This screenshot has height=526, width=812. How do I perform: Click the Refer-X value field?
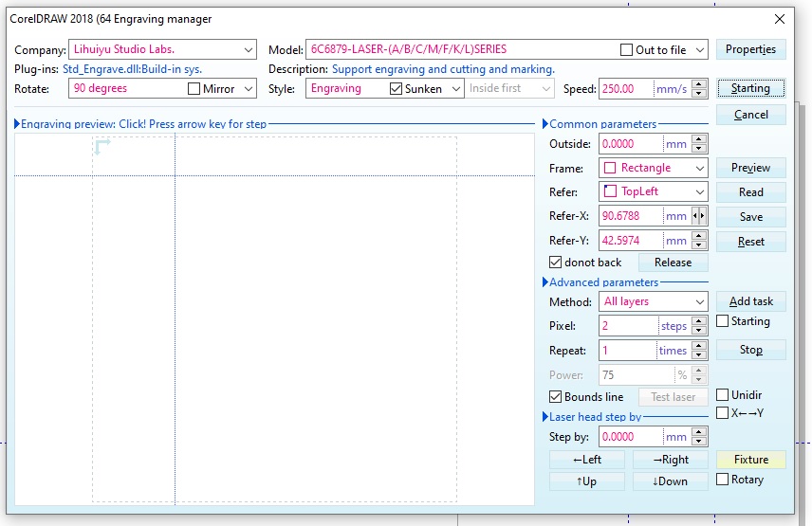pos(631,216)
